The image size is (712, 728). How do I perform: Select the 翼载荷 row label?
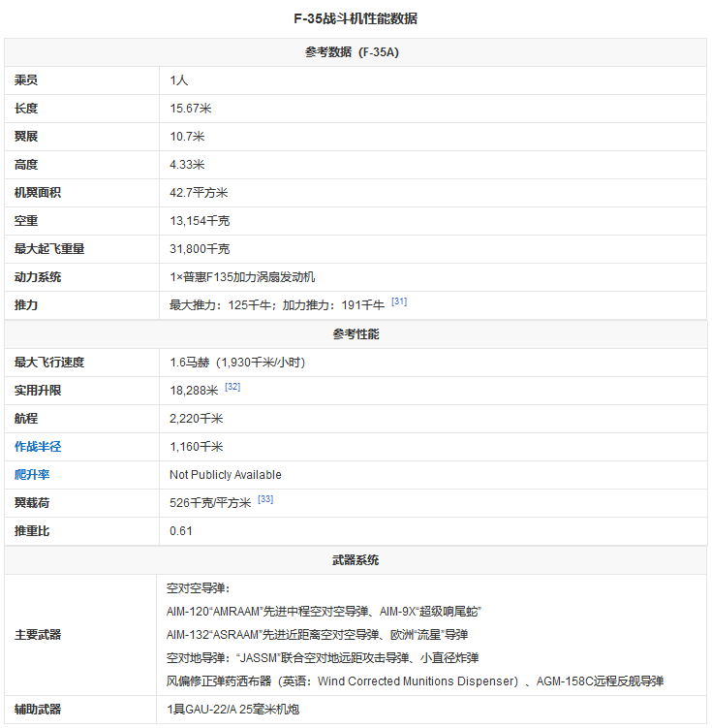32,503
